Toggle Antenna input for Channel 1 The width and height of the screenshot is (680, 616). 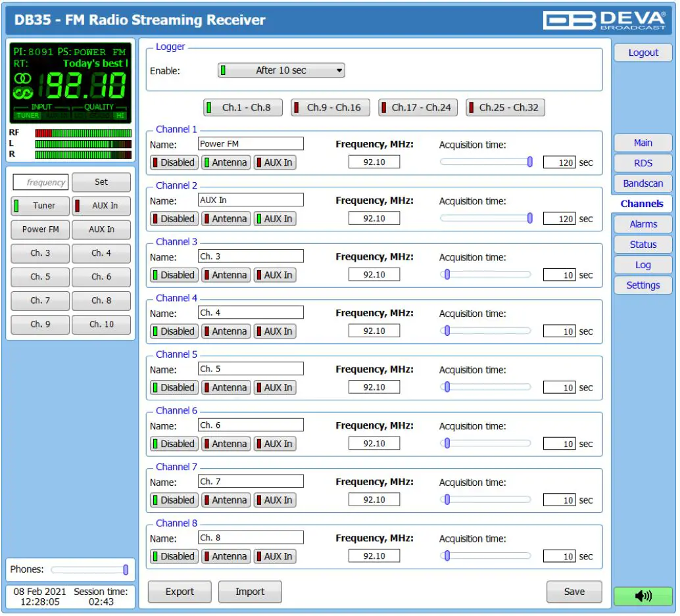tap(226, 162)
